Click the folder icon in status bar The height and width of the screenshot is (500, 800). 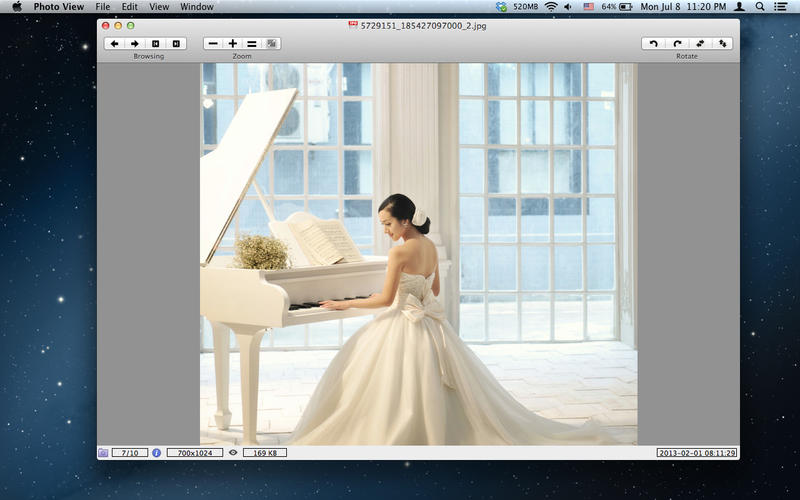(103, 453)
